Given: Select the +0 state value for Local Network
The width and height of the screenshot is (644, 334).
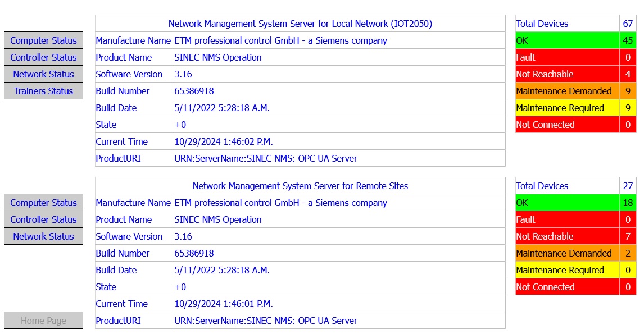Looking at the screenshot, I should point(180,125).
